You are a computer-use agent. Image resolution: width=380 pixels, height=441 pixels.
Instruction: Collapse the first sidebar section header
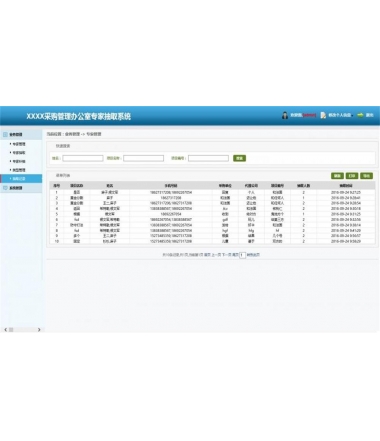(x=21, y=134)
